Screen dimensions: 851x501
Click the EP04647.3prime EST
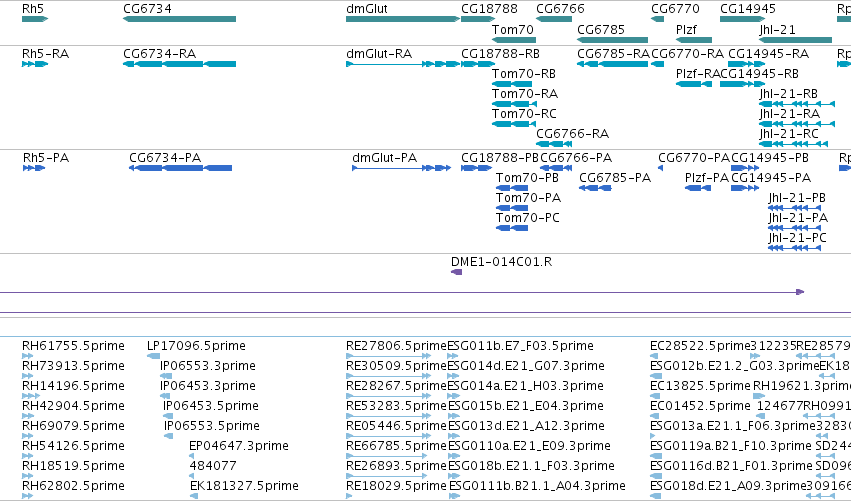point(192,456)
